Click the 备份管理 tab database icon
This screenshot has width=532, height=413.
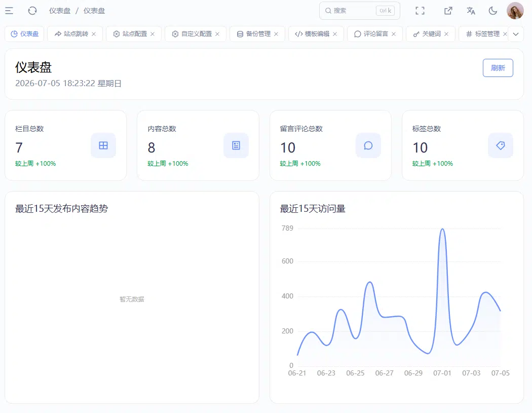coord(240,34)
